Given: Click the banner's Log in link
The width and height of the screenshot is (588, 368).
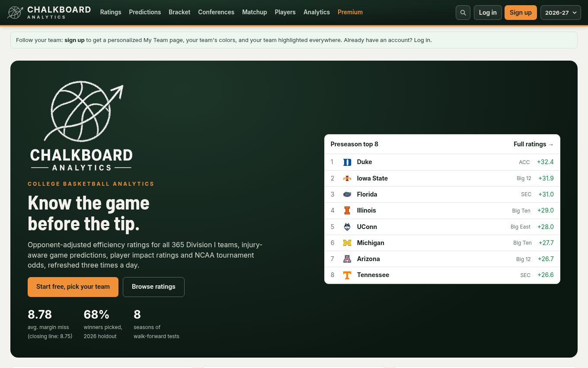Looking at the screenshot, I should click(422, 40).
